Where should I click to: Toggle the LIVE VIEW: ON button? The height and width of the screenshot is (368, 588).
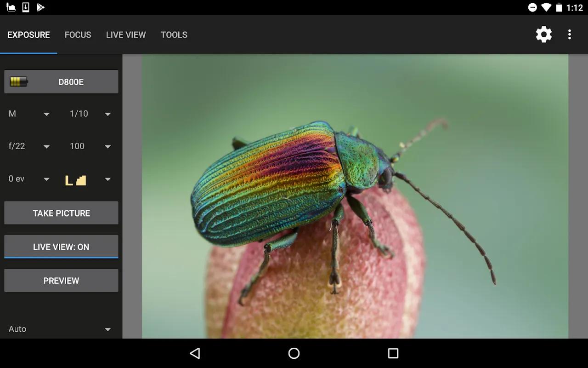(61, 247)
